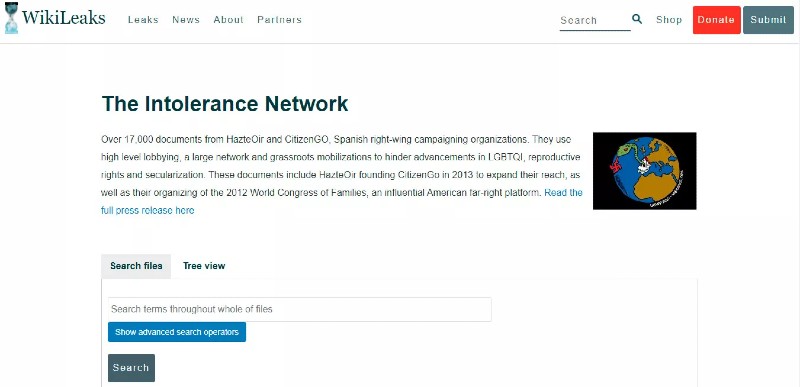Click the WikiLeaks hourglass logo icon
This screenshot has width=800, height=387.
[11, 18]
